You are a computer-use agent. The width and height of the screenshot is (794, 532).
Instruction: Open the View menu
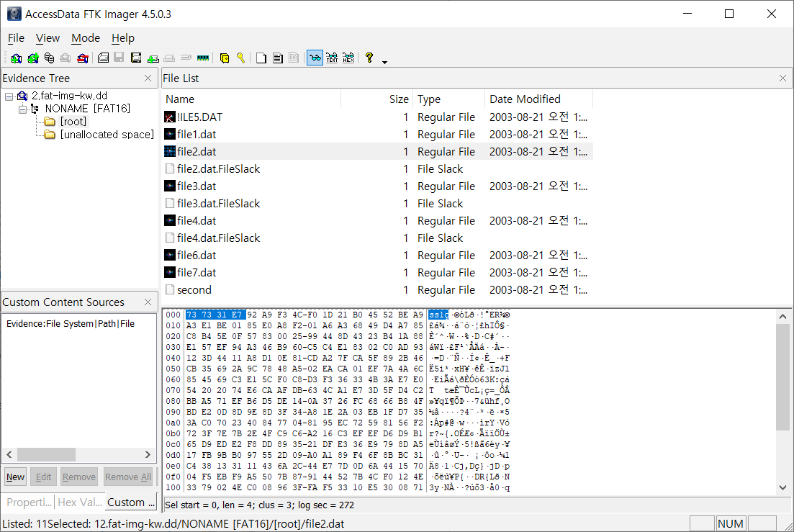tap(48, 38)
